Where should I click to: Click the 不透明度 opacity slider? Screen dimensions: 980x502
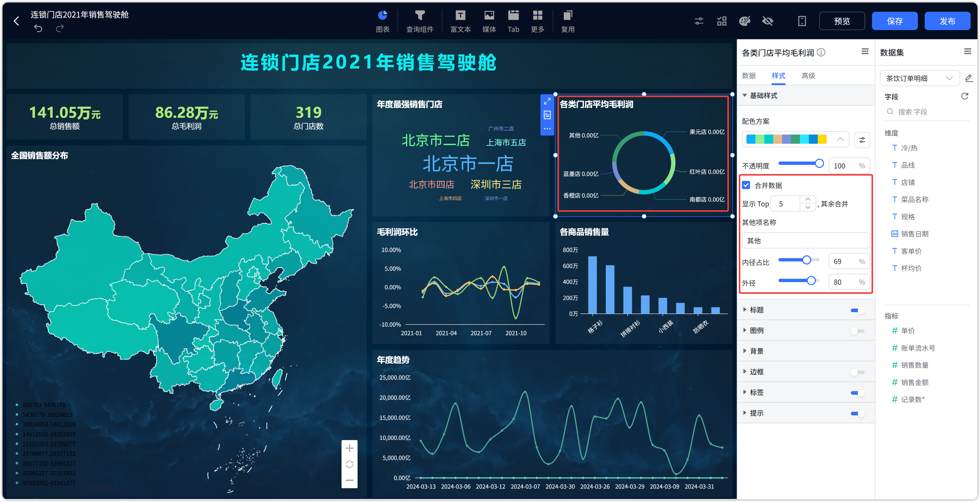801,164
